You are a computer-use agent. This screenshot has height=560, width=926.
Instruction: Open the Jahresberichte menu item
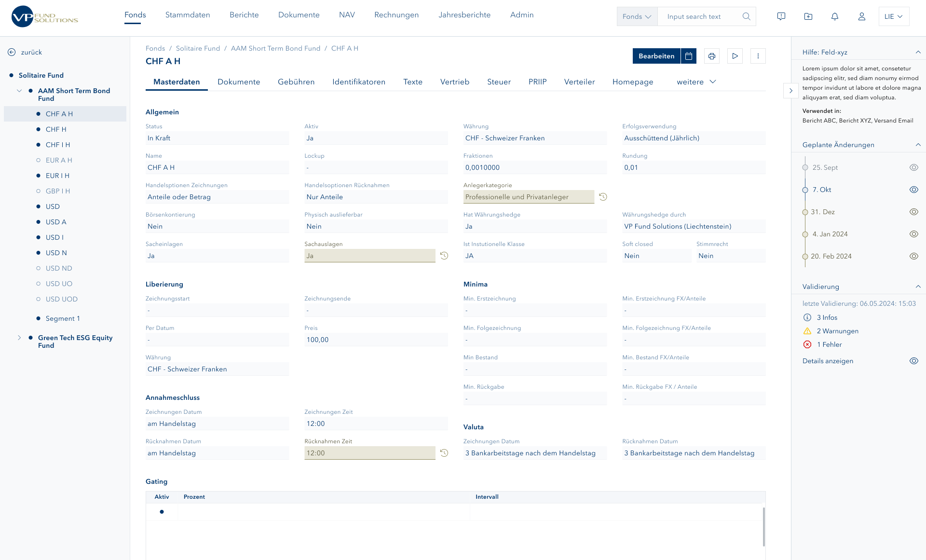[464, 15]
